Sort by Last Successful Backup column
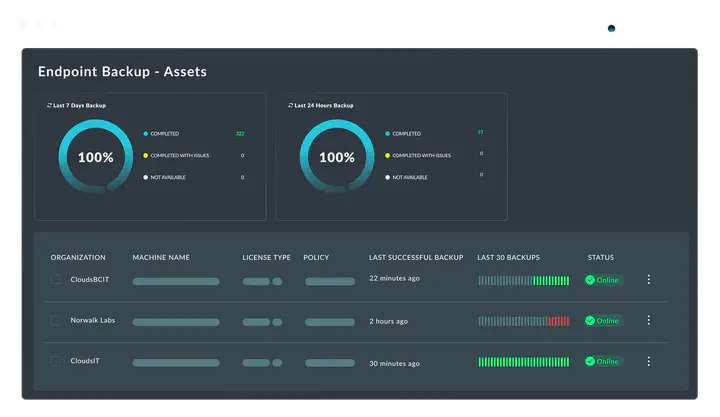Viewport: 720px width, 417px height. [416, 258]
